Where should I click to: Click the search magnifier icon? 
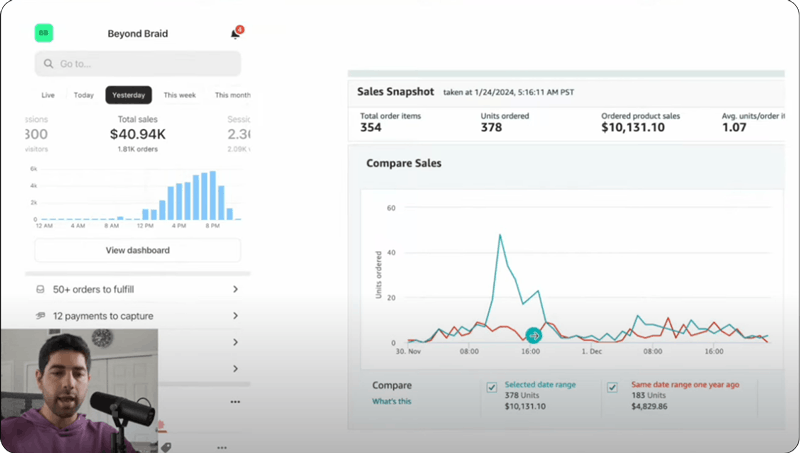coord(48,64)
